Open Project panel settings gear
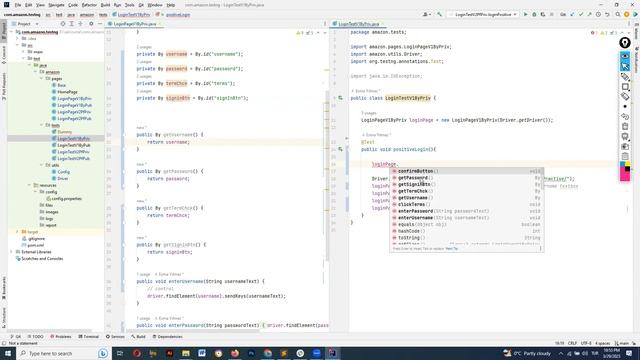Image resolution: width=640 pixels, height=360 pixels. point(91,24)
